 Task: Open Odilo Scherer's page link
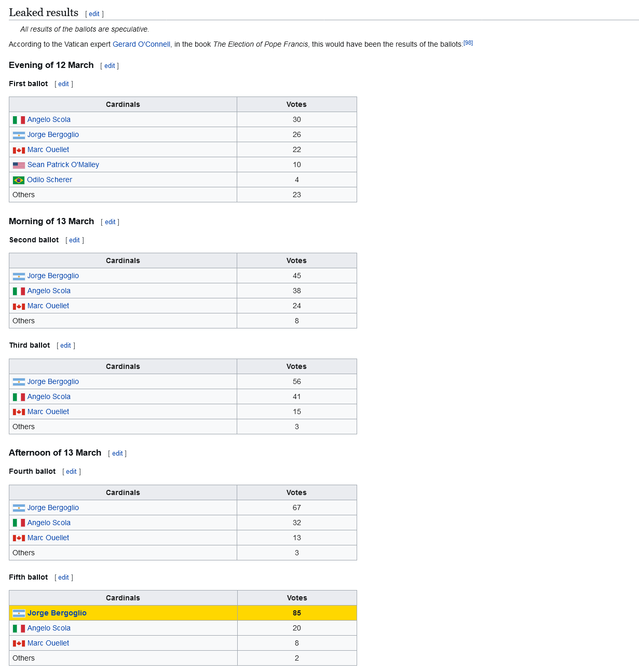49,180
